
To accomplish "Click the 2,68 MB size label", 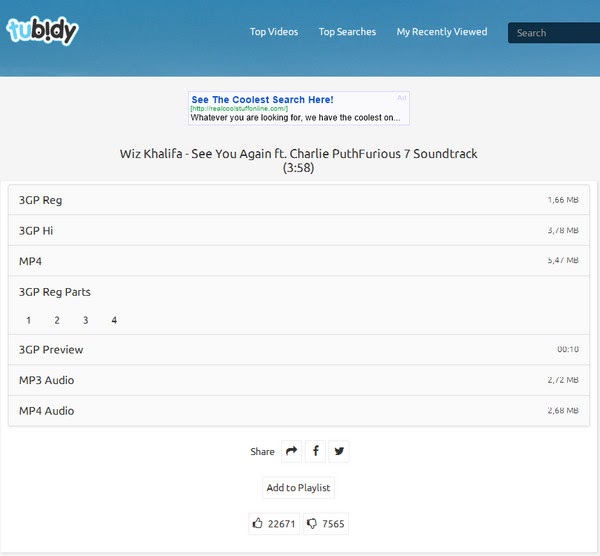I will [x=563, y=411].
